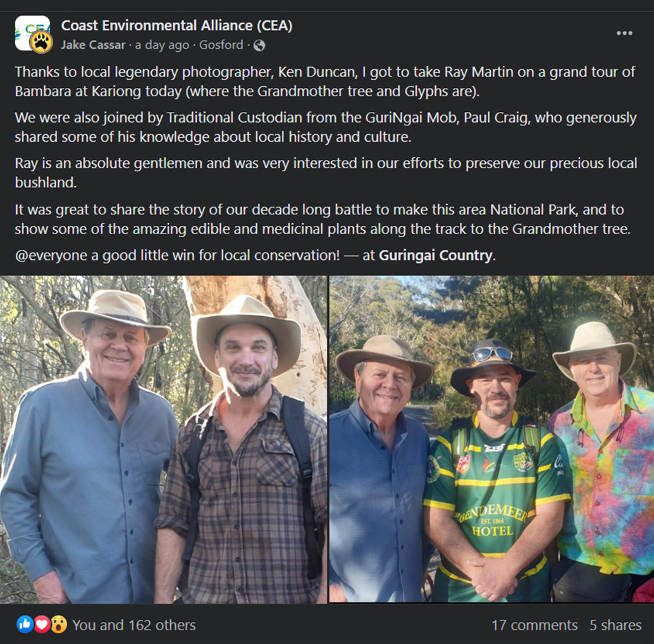This screenshot has height=644, width=654.
Task: Click the paw badge on the group avatar
Action: point(42,42)
